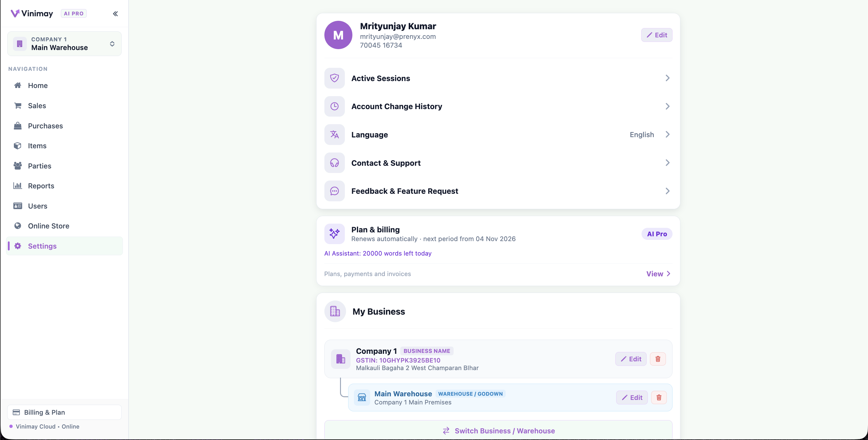Change the English language value
This screenshot has height=440, width=868.
(642, 134)
